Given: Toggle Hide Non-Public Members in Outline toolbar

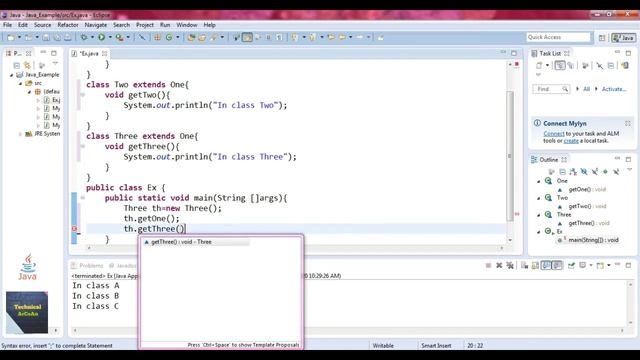Looking at the screenshot, I should pos(605,172).
